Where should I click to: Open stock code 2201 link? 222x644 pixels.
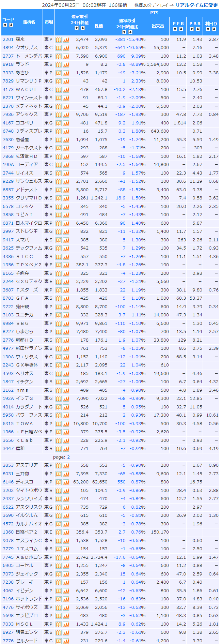(8, 40)
